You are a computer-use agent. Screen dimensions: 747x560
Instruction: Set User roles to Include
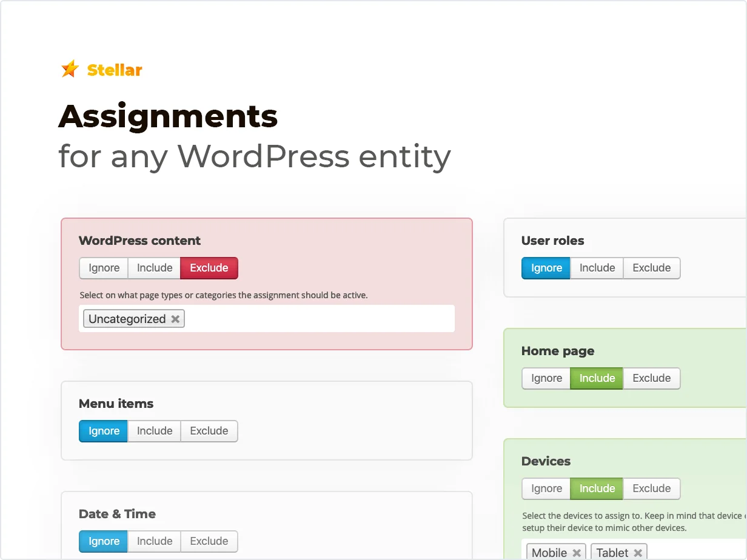[x=597, y=268]
